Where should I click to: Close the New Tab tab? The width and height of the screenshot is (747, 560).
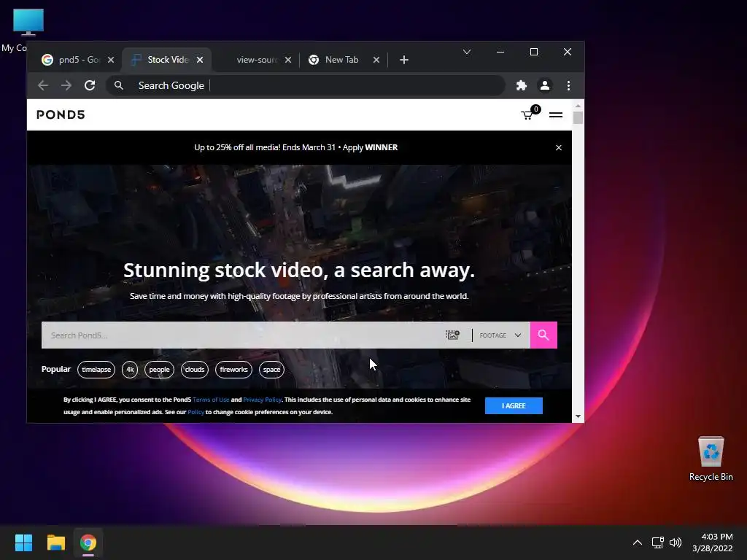point(376,60)
